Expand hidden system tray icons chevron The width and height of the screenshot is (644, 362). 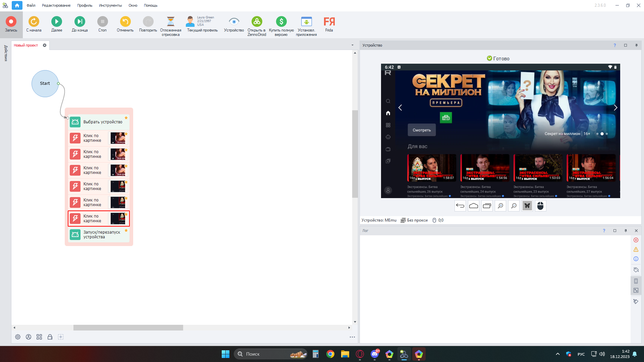(557, 354)
